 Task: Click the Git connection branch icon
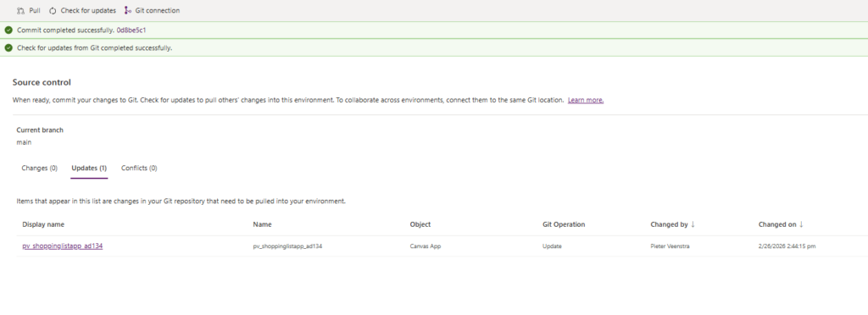(x=128, y=10)
